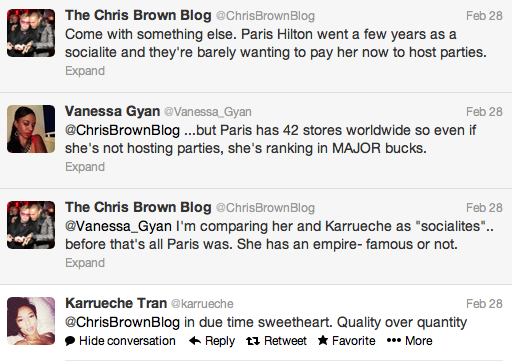The width and height of the screenshot is (512, 361).
Task: Open Vanessa Gyan's avatar image
Action: (31, 129)
